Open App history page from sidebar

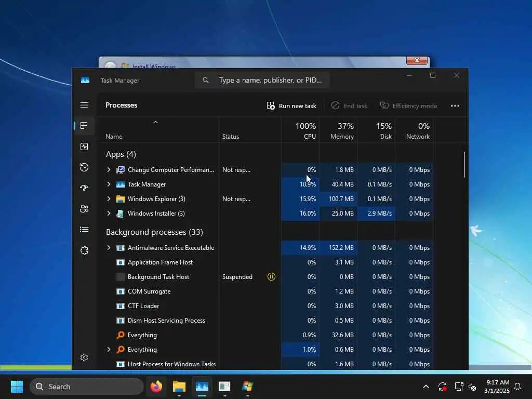(x=84, y=167)
